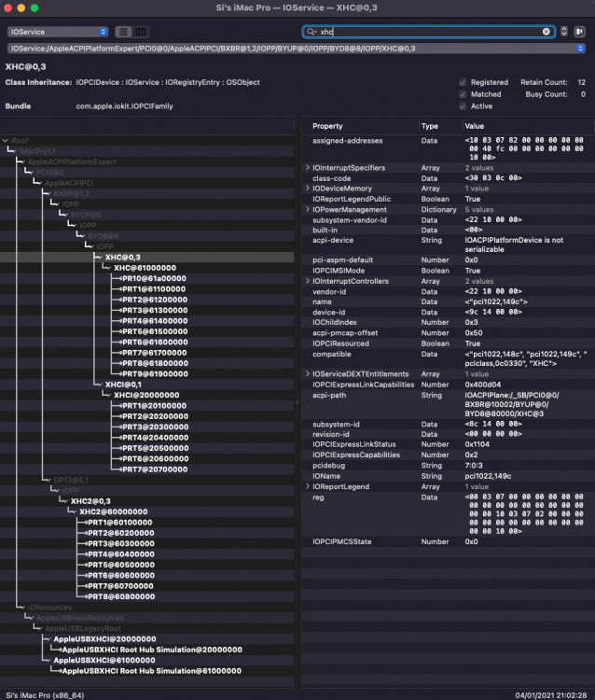Expand the IOServiceDEXTEntitlements array
The width and height of the screenshot is (595, 700).
coord(308,374)
